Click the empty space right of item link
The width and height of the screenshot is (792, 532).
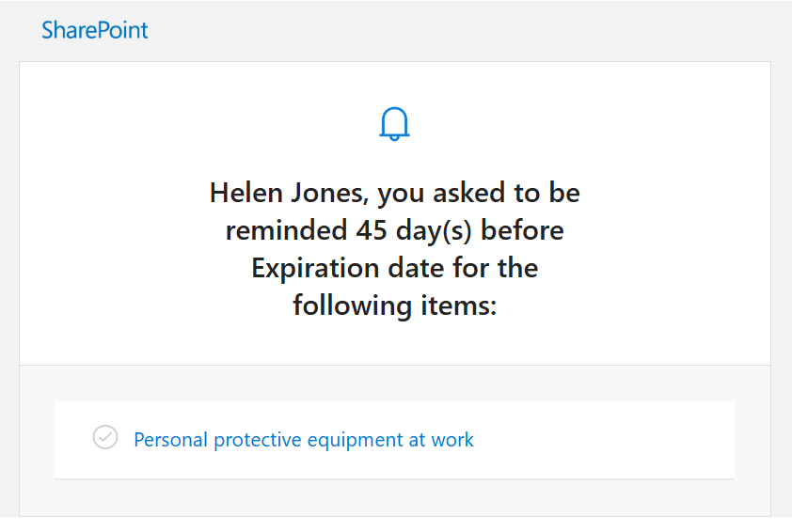pos(602,439)
